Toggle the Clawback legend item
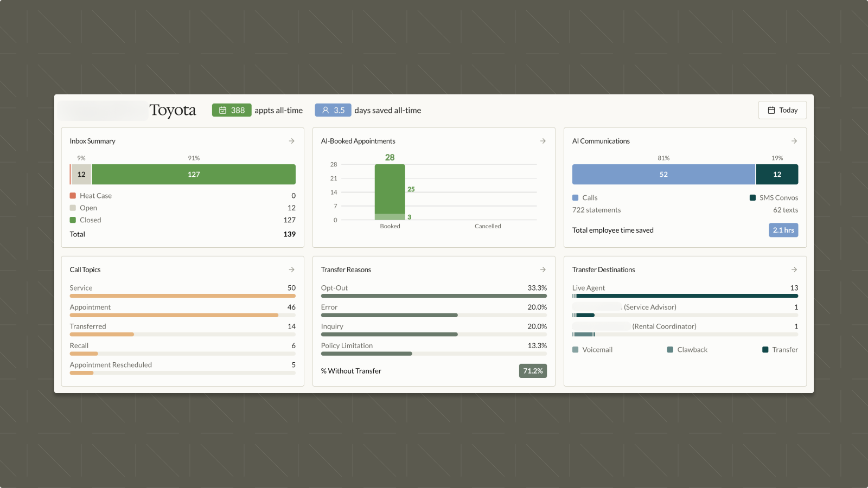 pos(670,350)
